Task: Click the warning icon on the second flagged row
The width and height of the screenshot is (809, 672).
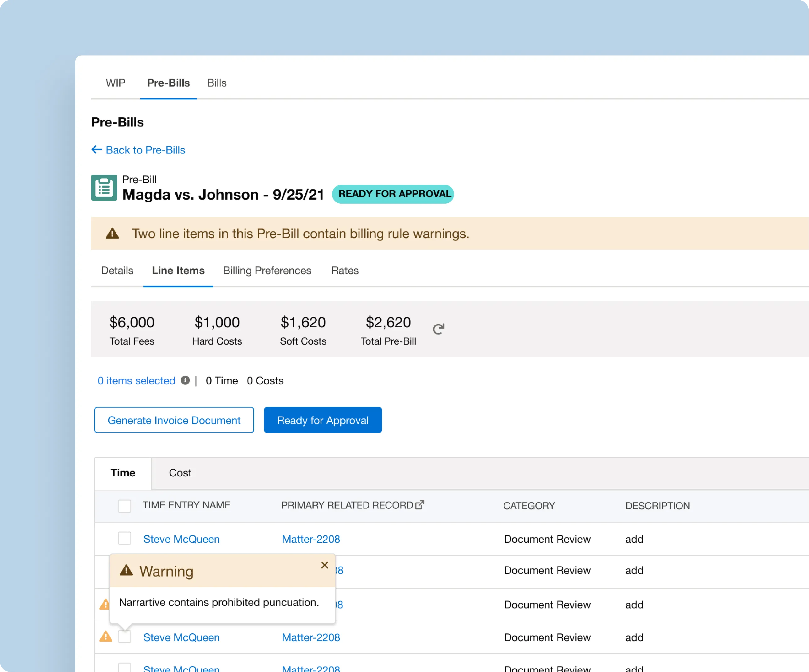Action: tap(104, 605)
